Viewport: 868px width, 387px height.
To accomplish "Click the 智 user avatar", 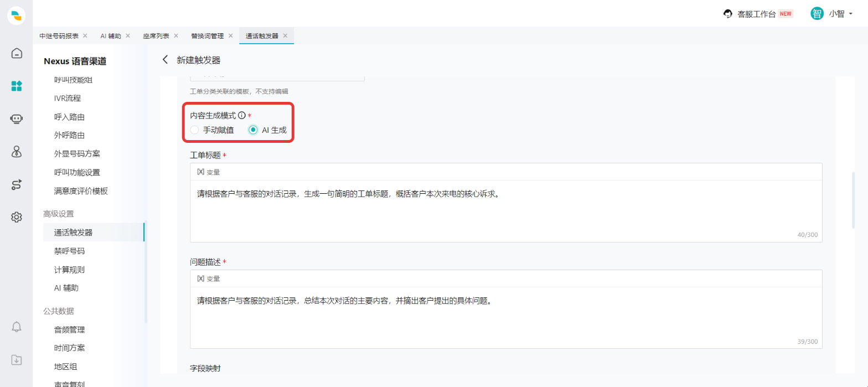I will (817, 14).
